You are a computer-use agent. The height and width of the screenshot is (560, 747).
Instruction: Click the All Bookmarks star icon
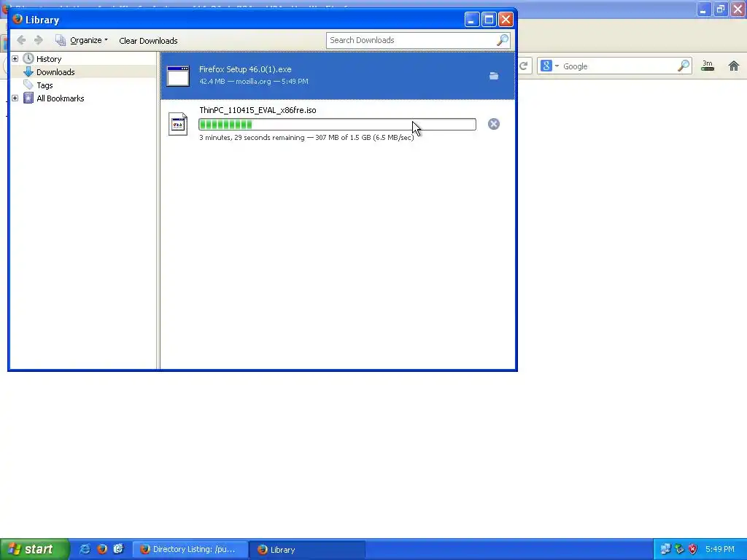(x=28, y=98)
